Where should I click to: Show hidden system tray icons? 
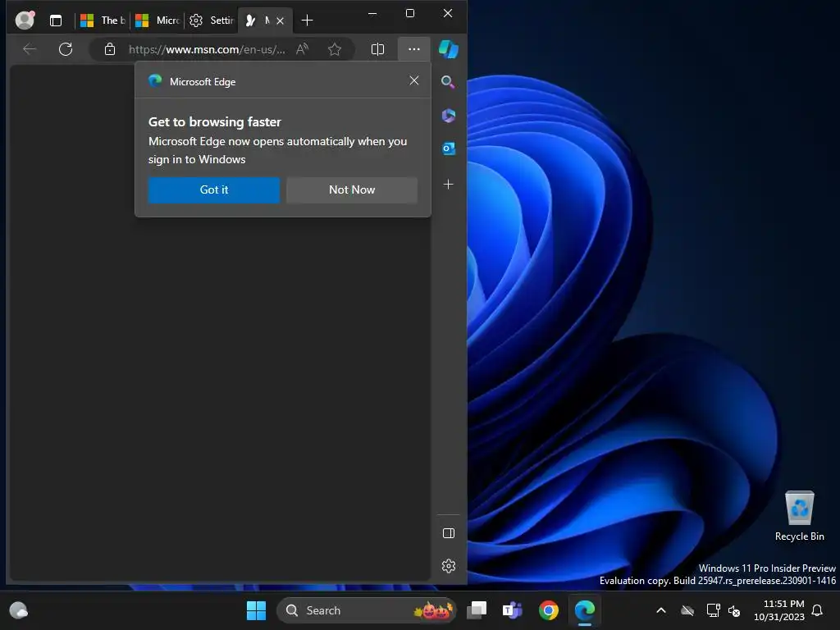(661, 610)
